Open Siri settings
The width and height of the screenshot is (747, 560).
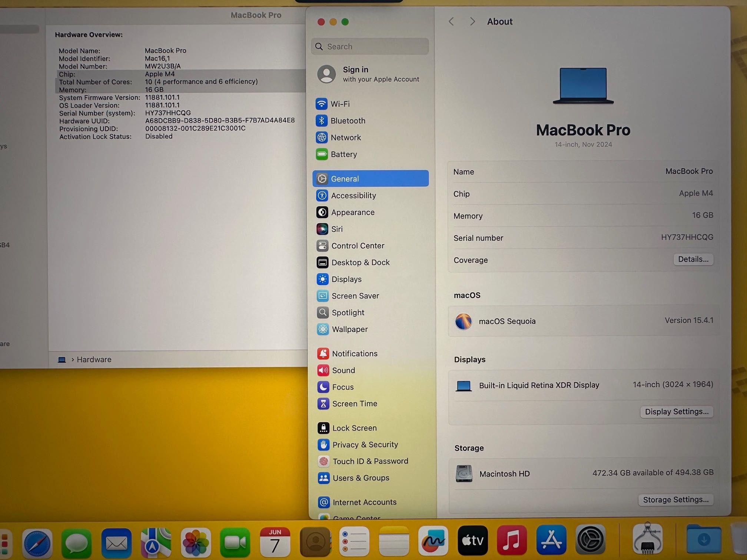coord(371,229)
